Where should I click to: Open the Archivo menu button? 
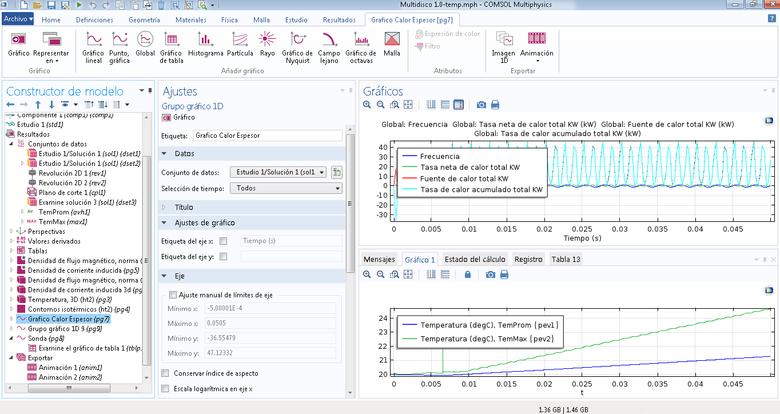(18, 19)
